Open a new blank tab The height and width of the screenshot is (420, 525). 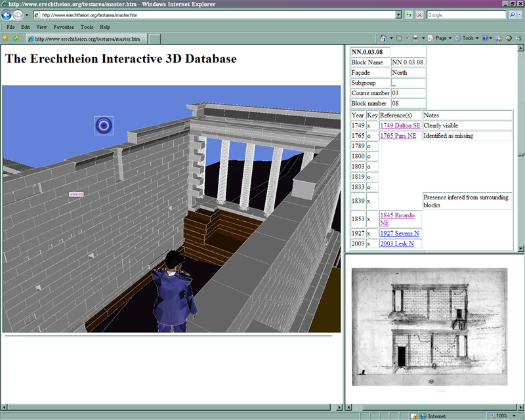[154, 39]
